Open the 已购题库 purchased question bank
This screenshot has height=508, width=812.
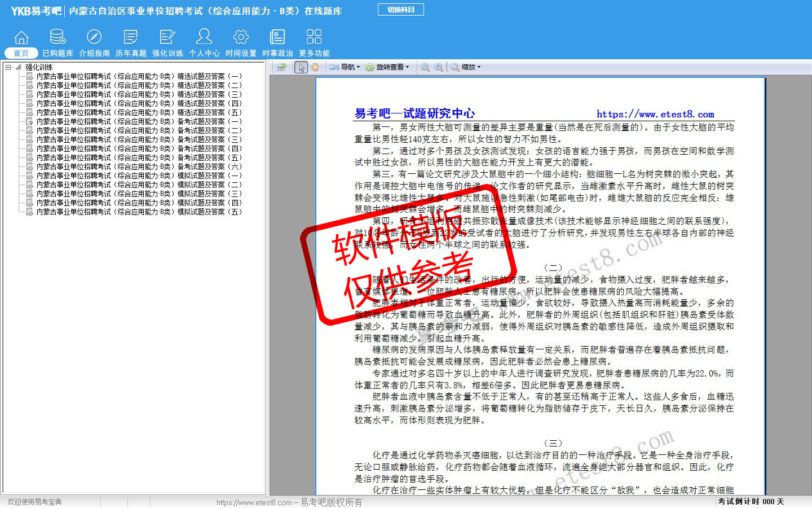[58, 43]
